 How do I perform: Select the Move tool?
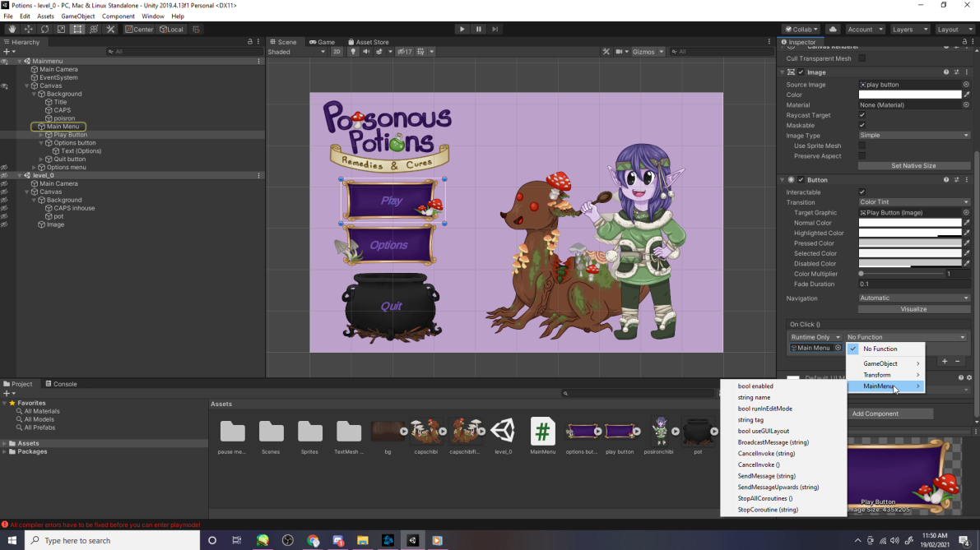tap(28, 29)
